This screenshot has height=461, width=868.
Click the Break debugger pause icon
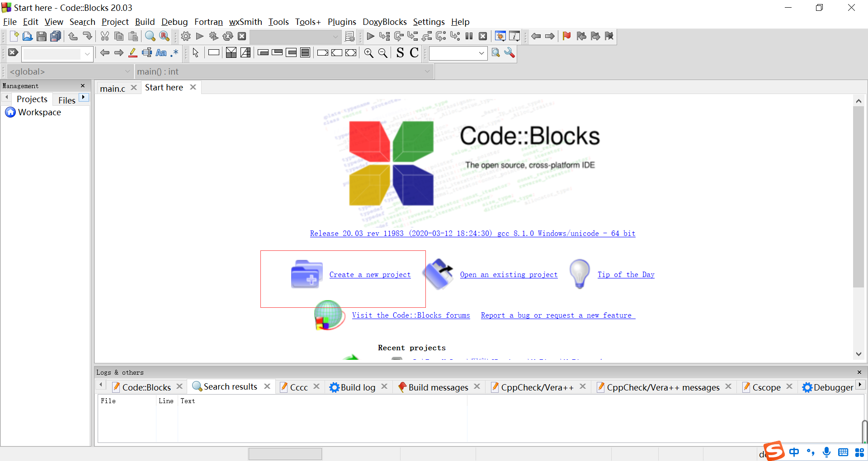(469, 36)
